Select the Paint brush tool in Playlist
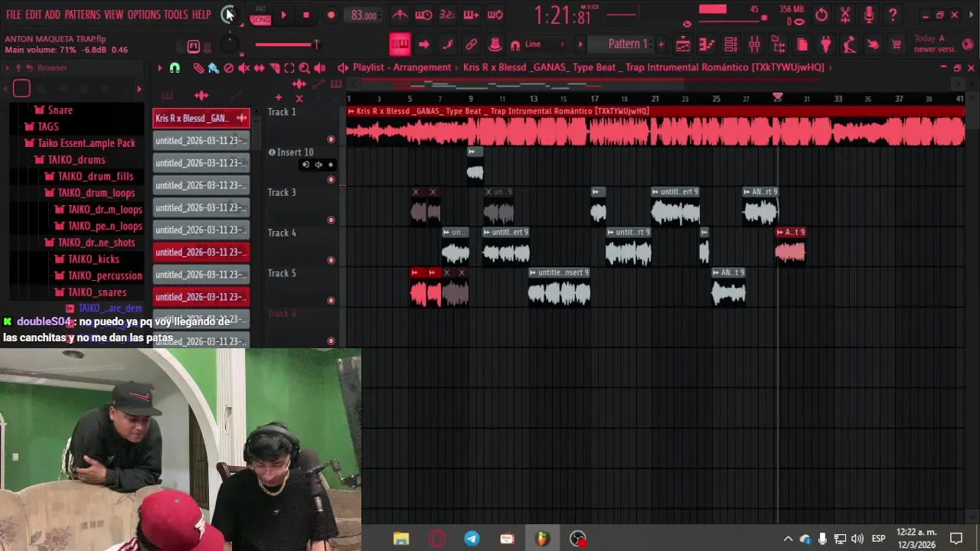The image size is (980, 551). click(x=213, y=68)
